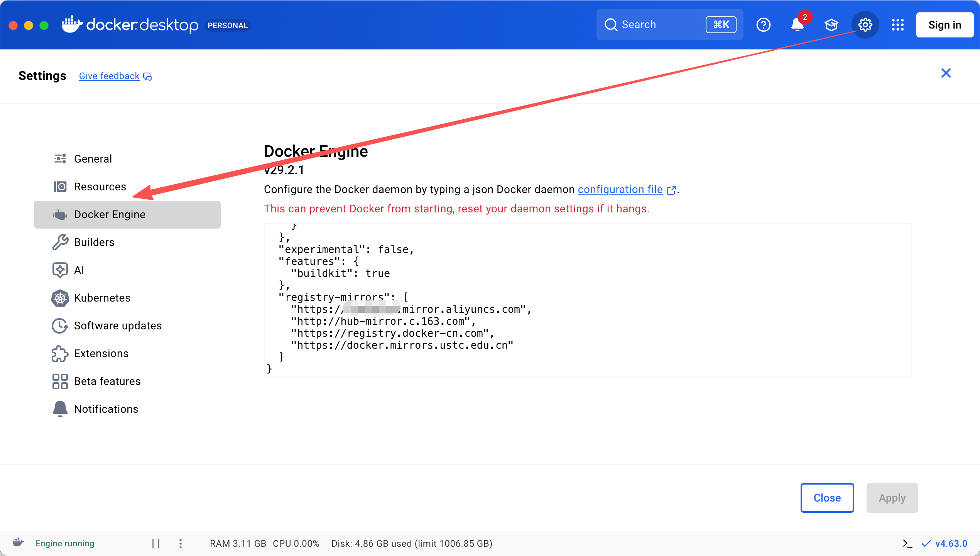The image size is (980, 556).
Task: Click the whale icon in status bar
Action: 18,543
